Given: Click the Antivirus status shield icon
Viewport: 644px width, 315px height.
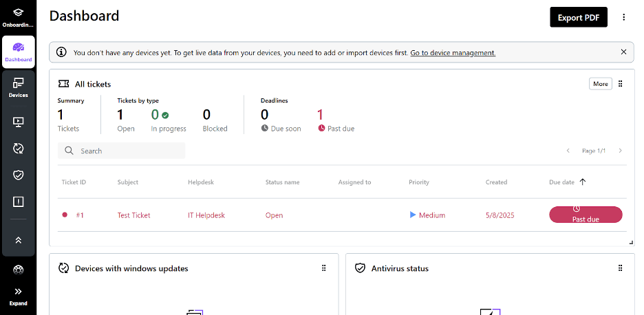Looking at the screenshot, I should click(361, 268).
